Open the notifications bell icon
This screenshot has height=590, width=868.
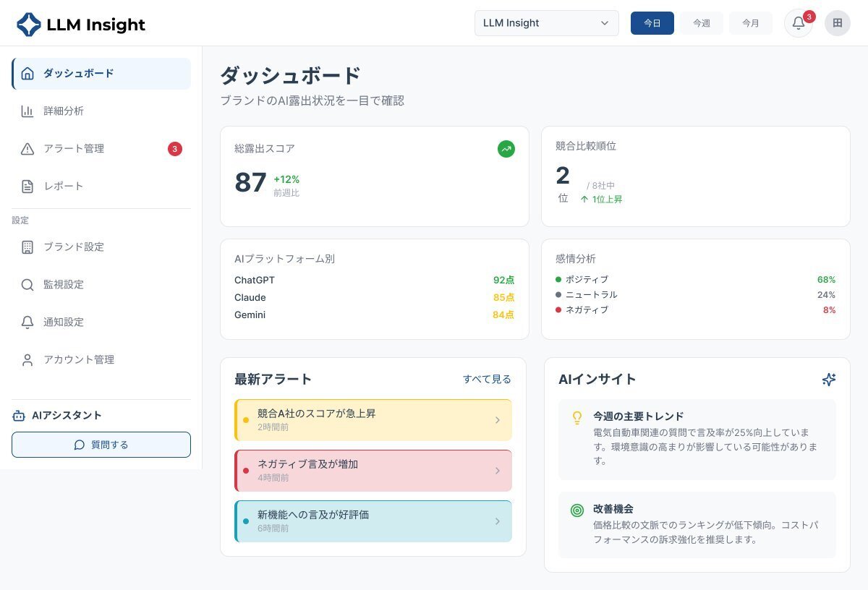(x=798, y=23)
